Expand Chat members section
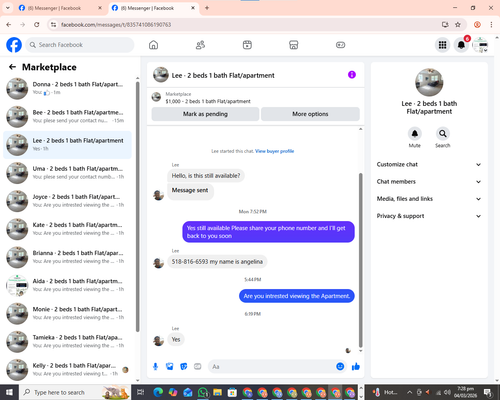500x400 pixels. point(429,182)
